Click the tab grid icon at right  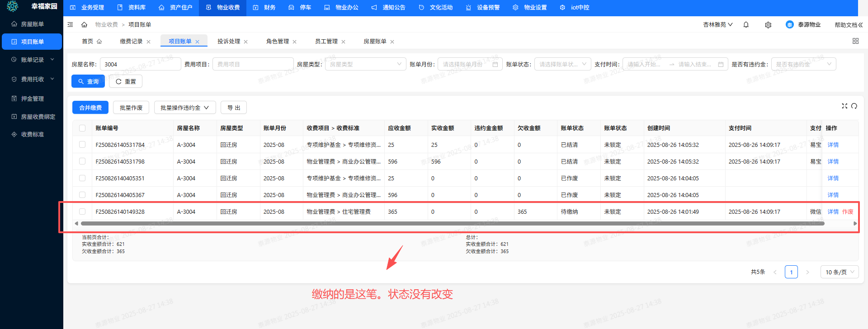855,41
